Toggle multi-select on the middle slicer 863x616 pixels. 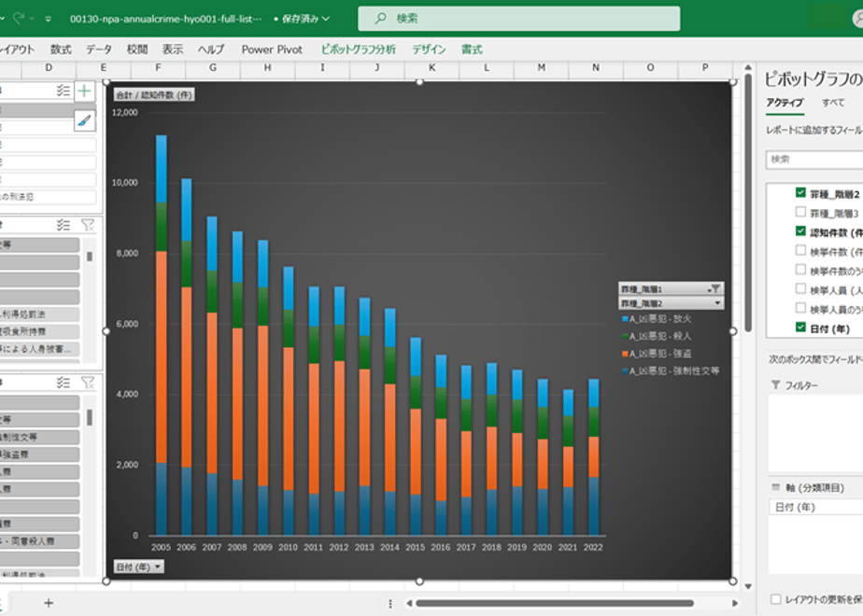click(64, 225)
